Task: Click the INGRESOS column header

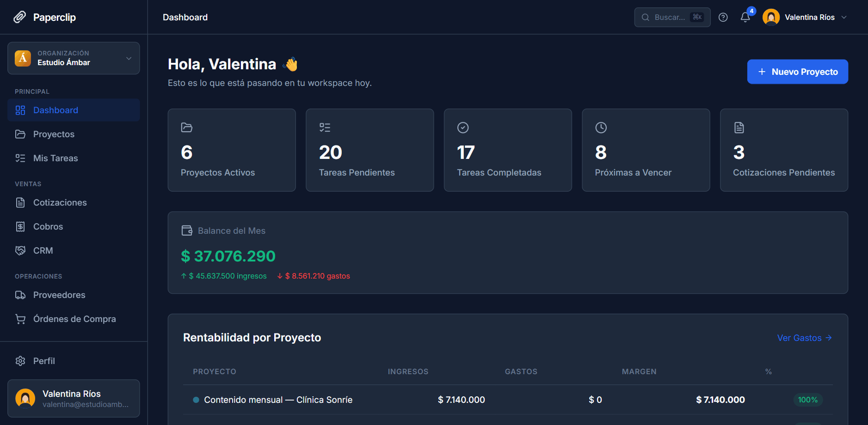Action: point(408,371)
